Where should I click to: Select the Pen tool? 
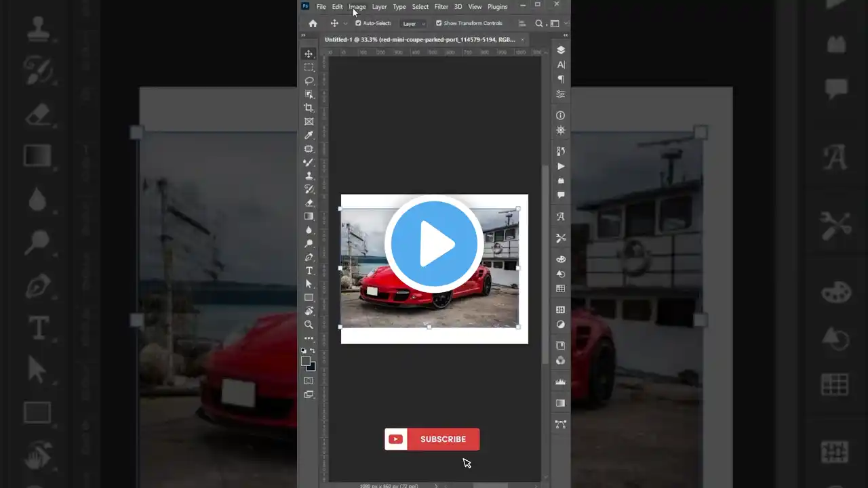tap(309, 257)
